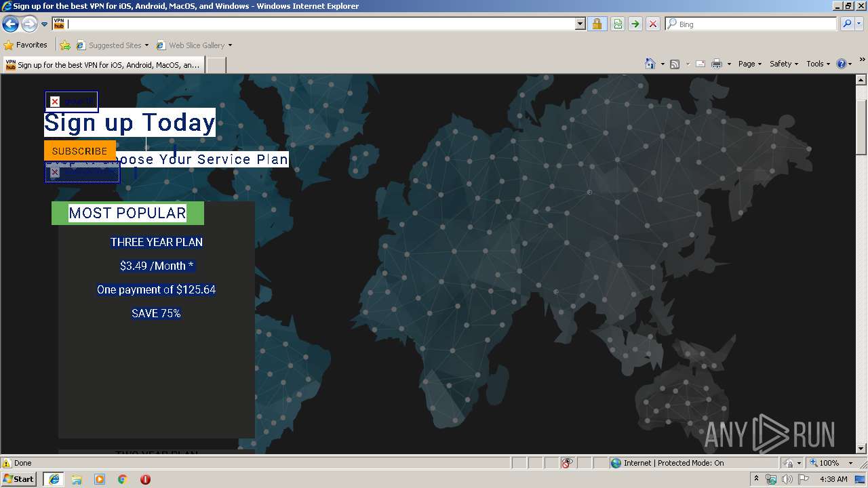Click the MOST POPULAR green banner
Screen dimensions: 868x488
coord(127,213)
